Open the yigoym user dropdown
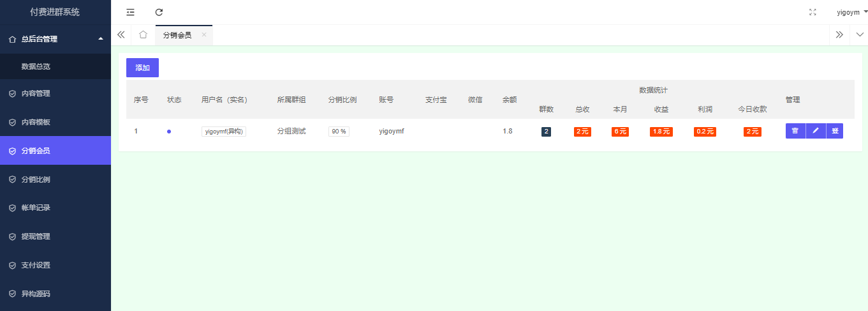The width and height of the screenshot is (868, 311). [852, 12]
